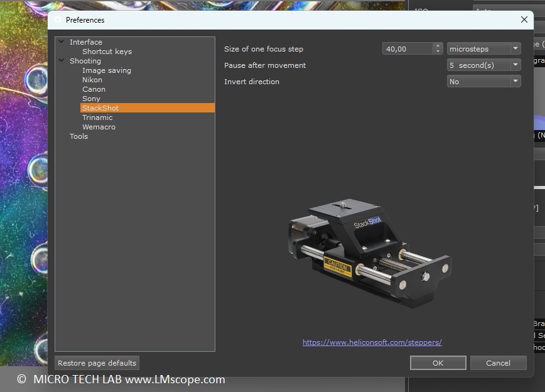This screenshot has width=545, height=392.
Task: Click the Restore page defaults button
Action: coord(97,363)
